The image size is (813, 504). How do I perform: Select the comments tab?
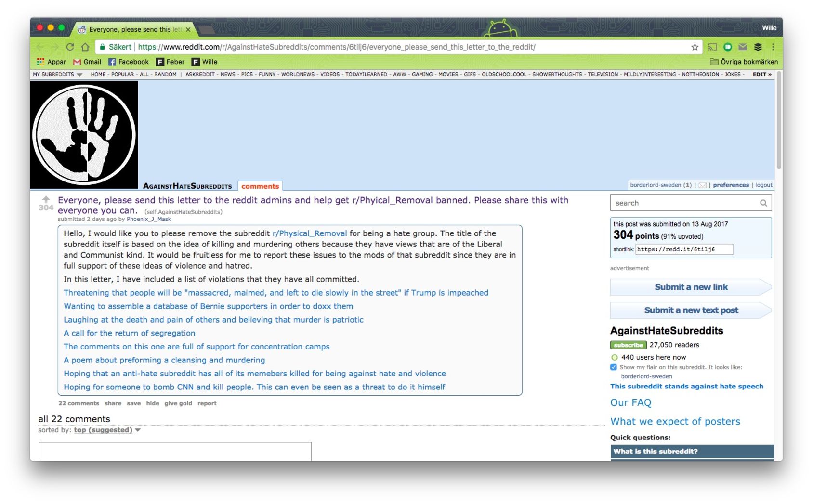260,186
